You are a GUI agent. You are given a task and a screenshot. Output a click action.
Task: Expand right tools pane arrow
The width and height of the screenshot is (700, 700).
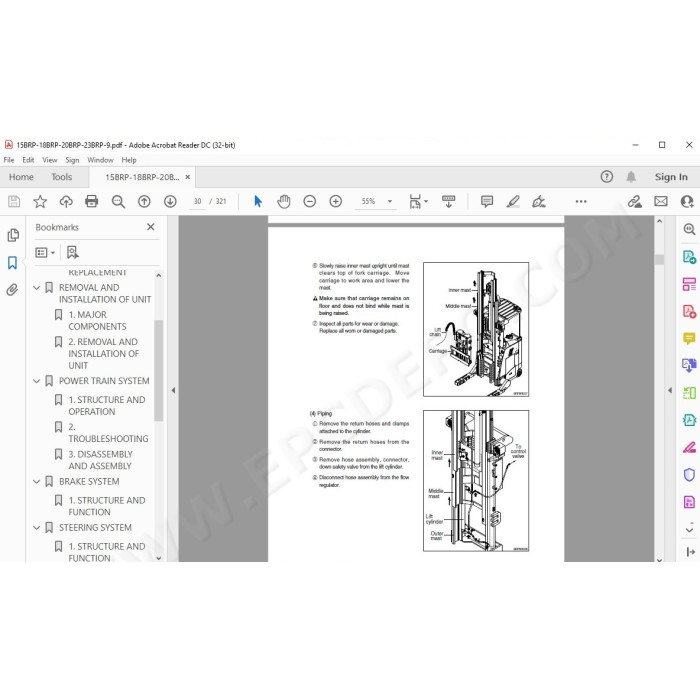pyautogui.click(x=670, y=390)
